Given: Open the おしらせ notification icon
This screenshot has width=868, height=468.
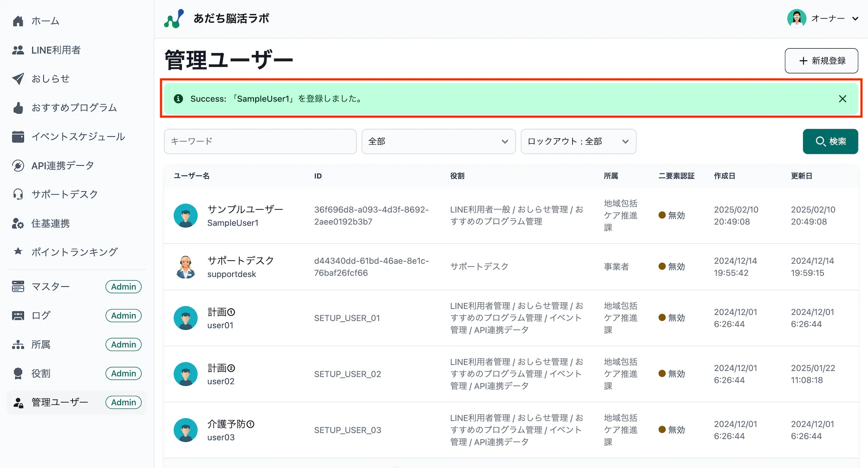Looking at the screenshot, I should 18,79.
